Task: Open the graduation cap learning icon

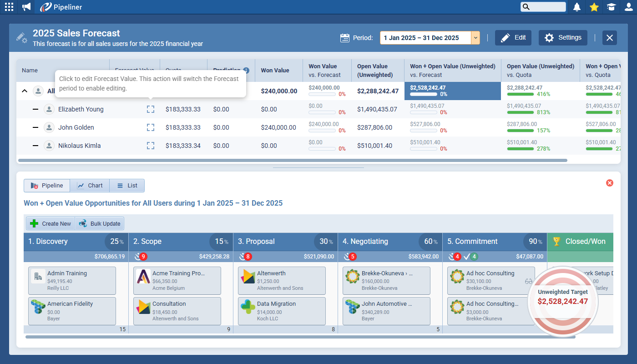Action: click(x=611, y=7)
